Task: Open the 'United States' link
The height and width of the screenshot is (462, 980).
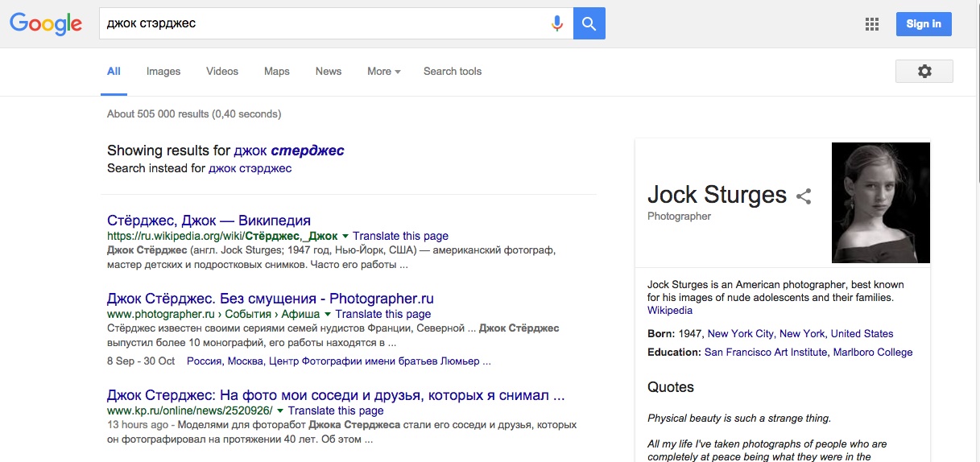Action: coord(862,333)
